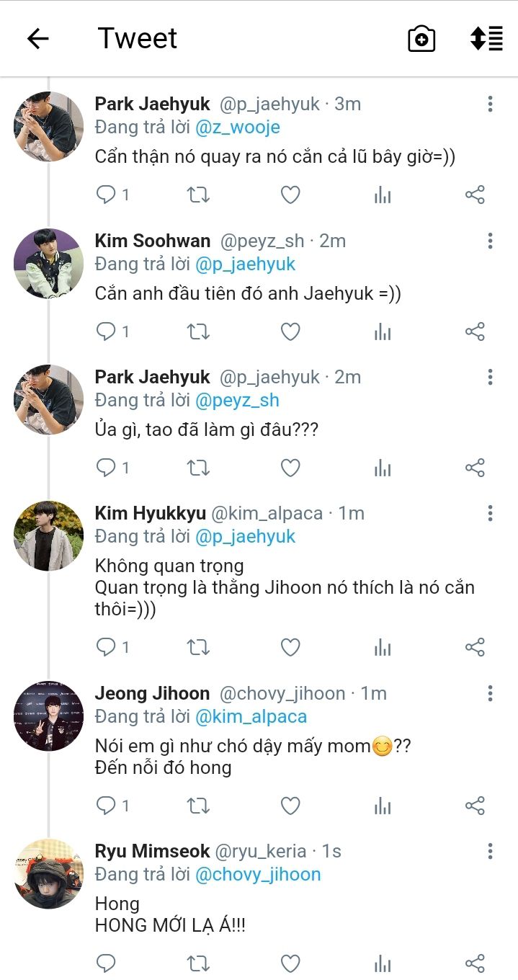Go back using the top-left arrow
Screen dimensions: 518x980
point(37,39)
